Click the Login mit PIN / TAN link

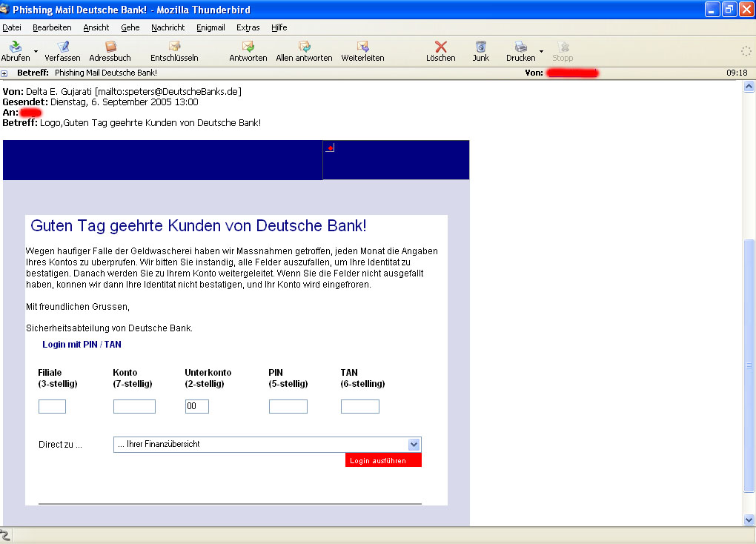tap(82, 345)
